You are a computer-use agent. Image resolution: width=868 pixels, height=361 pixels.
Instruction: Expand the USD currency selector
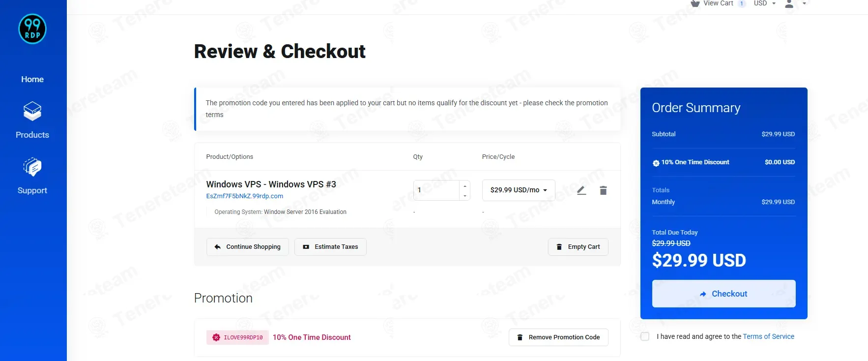pos(765,3)
